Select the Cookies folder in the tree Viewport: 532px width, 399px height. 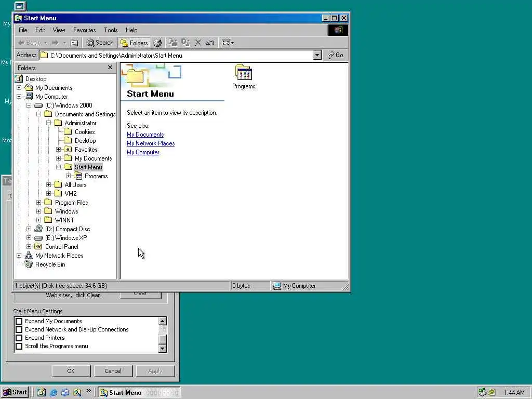[85, 131]
